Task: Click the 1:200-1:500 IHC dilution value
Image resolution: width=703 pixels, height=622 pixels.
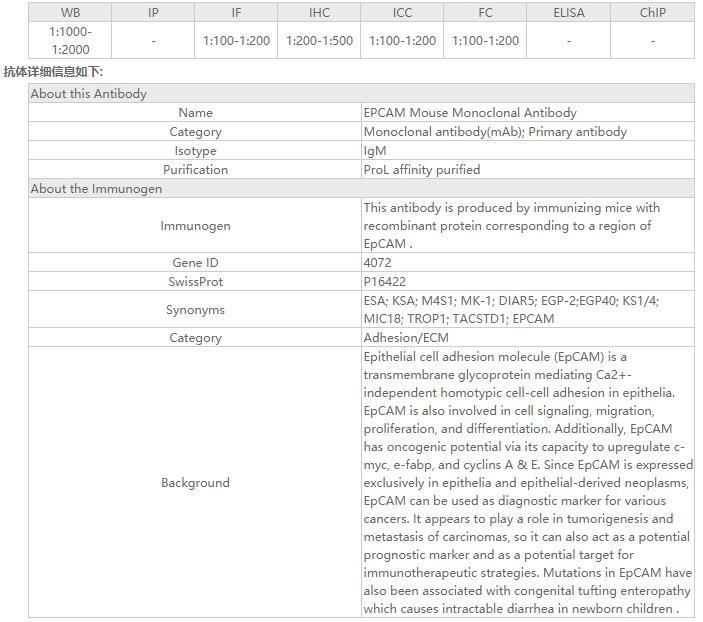Action: tap(319, 41)
